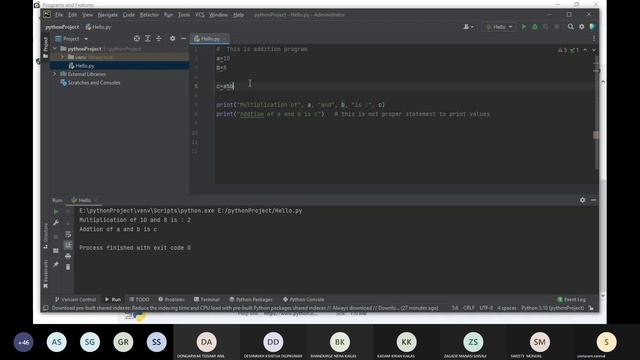
Task: Toggle scroll to end icon in Run panel
Action: point(68,245)
